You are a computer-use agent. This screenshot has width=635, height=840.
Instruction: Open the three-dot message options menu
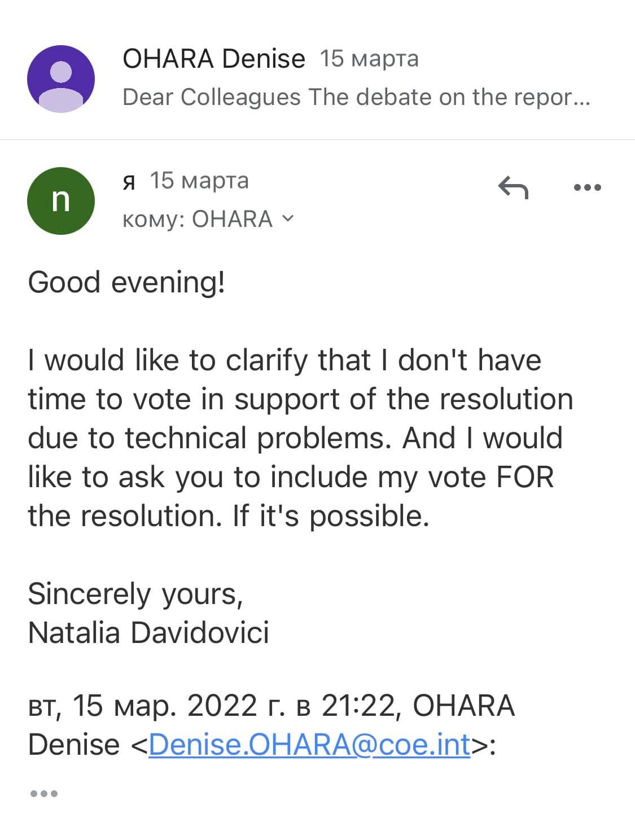[588, 187]
